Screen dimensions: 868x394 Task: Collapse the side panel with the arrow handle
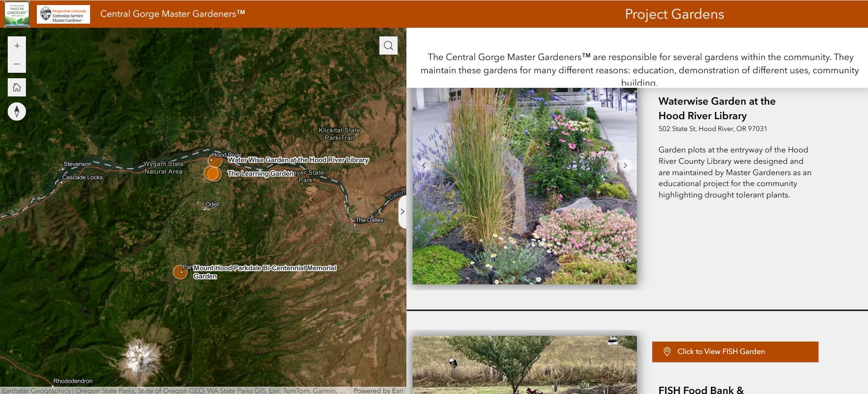coord(402,212)
